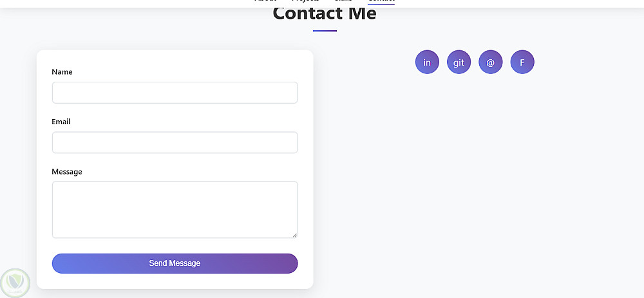This screenshot has width=644, height=298.
Task: Click the Message textarea resize handle
Action: pos(294,235)
